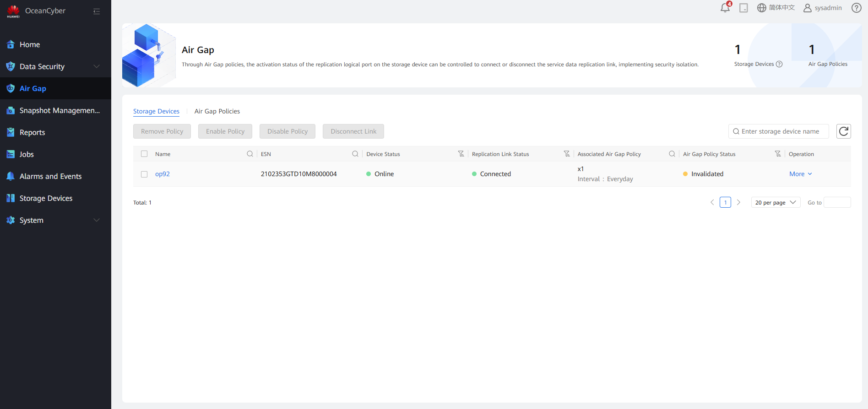
Task: Select all rows with header checkbox
Action: [144, 154]
